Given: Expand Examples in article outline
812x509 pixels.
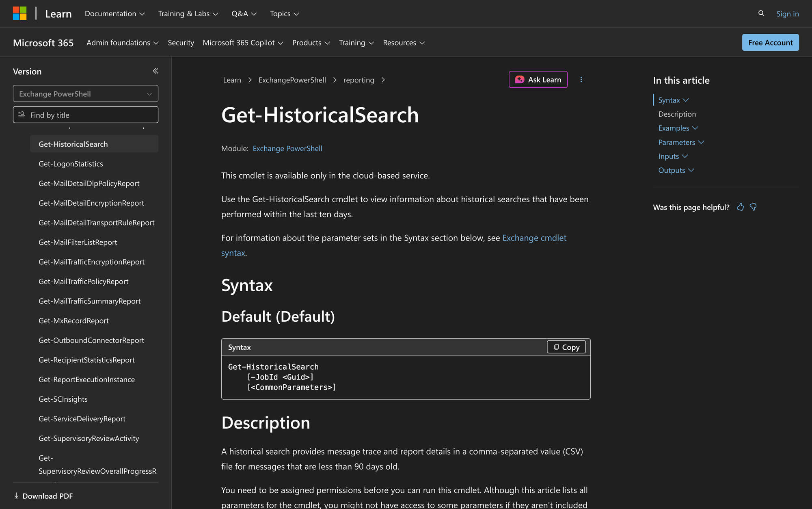Looking at the screenshot, I should pyautogui.click(x=678, y=128).
